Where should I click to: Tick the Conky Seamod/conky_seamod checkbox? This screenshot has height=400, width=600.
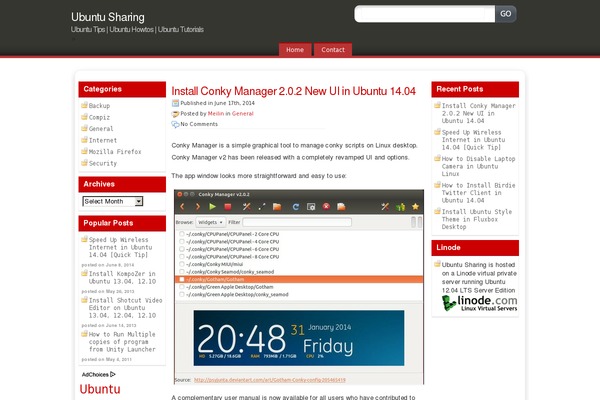[182, 272]
